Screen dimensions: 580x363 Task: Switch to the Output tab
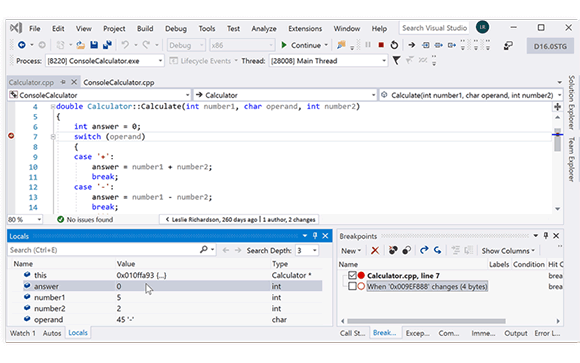click(516, 333)
